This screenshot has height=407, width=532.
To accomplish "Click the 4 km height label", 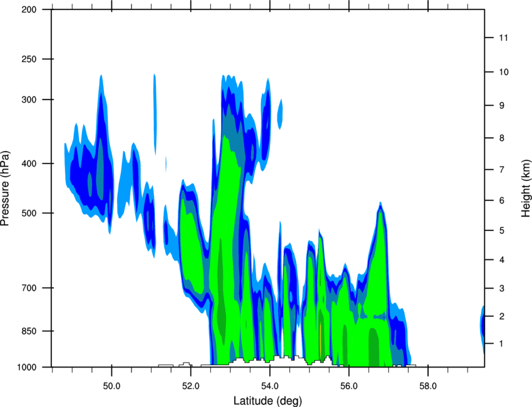I will click(502, 260).
